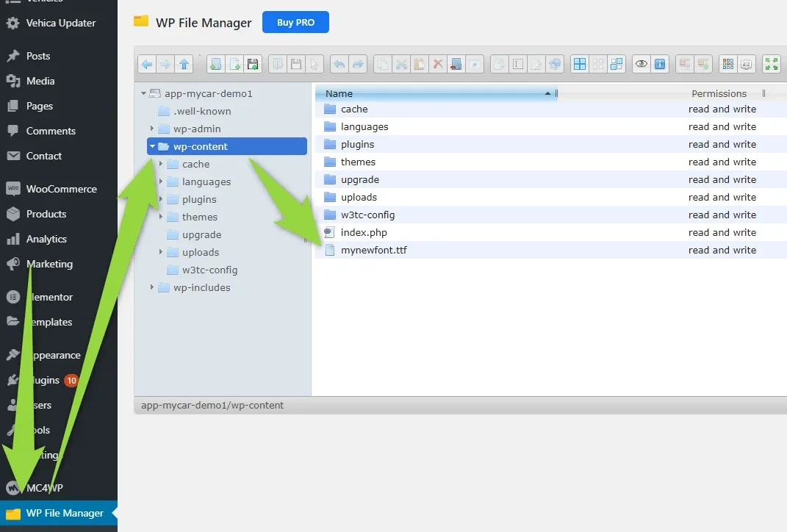Viewport: 787px width, 532px height.
Task: Sort files by the Name column header
Action: click(x=436, y=93)
